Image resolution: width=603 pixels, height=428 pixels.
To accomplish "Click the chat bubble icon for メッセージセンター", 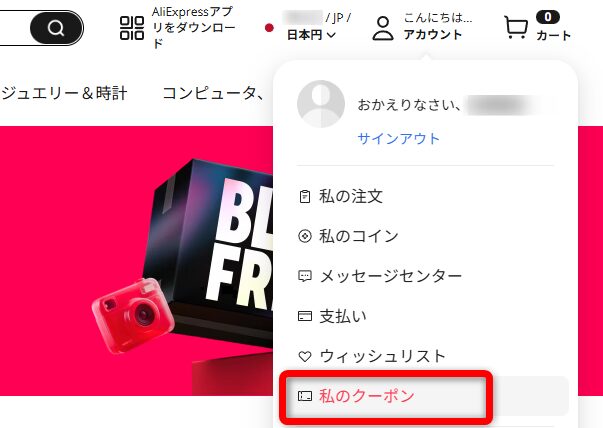I will pyautogui.click(x=305, y=276).
